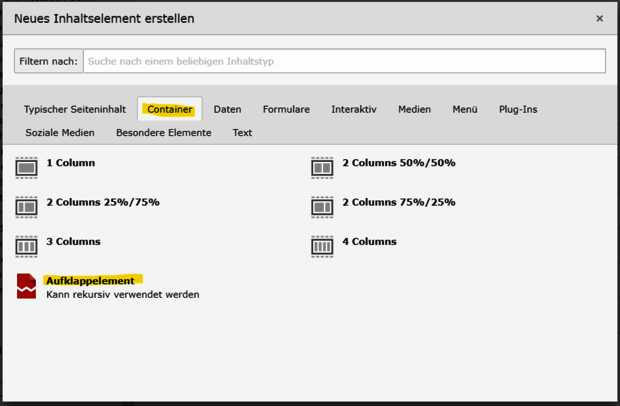Close the Neues Inhaltselement dialog
This screenshot has height=406, width=620.
click(599, 18)
